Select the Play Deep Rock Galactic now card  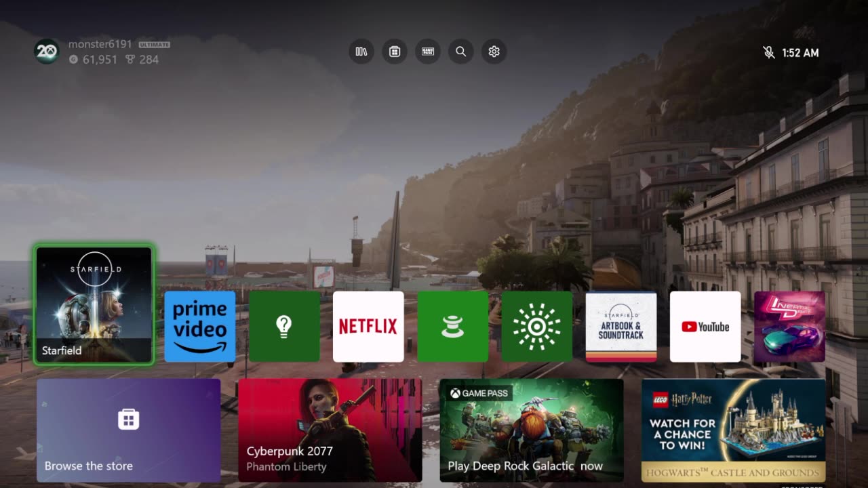[x=532, y=430]
